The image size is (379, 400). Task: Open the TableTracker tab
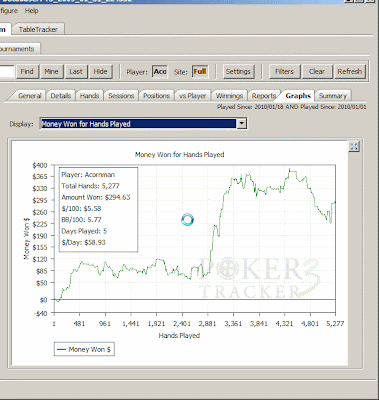pos(38,29)
